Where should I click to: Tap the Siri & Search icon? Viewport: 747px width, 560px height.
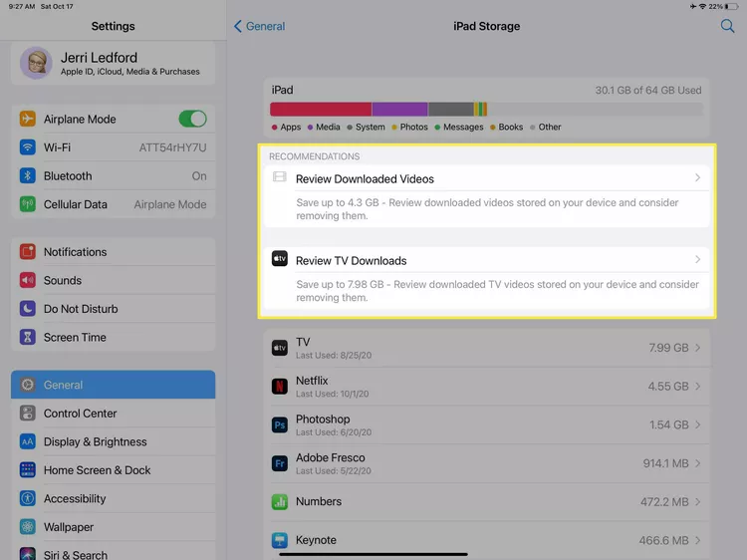point(28,554)
